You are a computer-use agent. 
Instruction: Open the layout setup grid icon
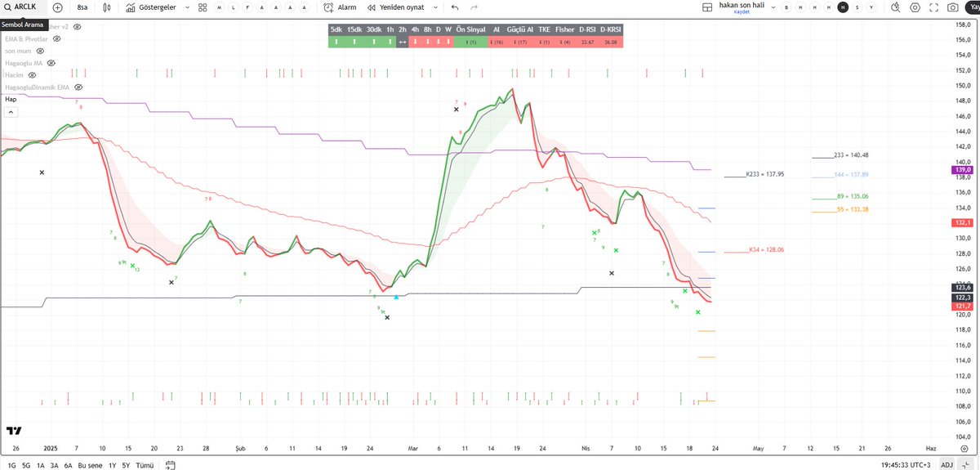click(x=708, y=7)
